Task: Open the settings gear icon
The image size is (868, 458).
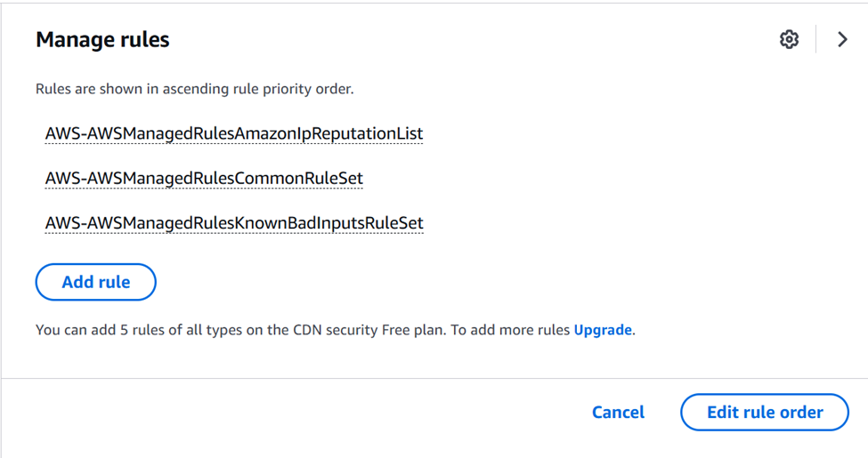Action: 789,39
